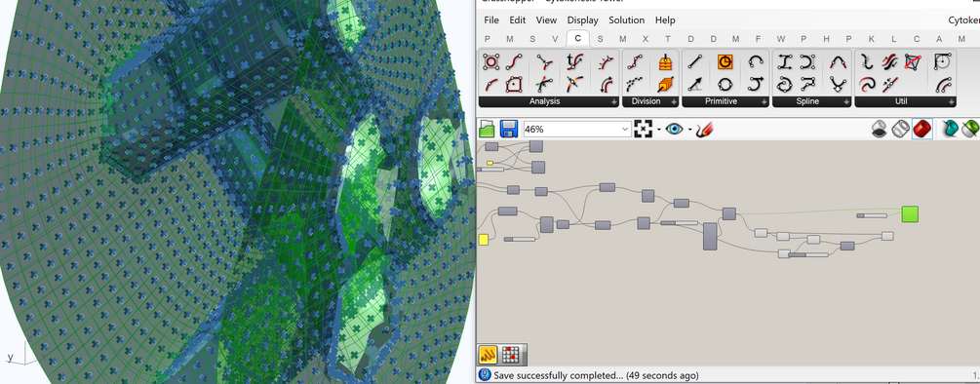Select the closed curve with corner points icon
980x384 pixels.
pos(491,61)
